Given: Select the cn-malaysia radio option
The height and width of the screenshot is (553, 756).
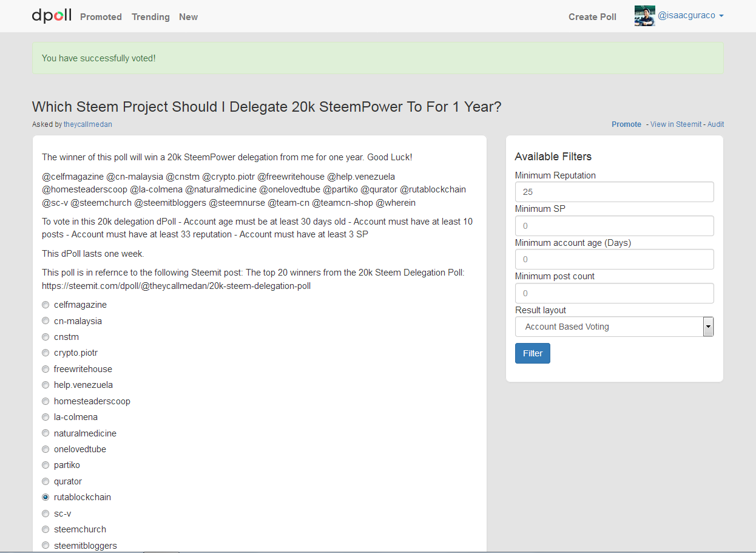Looking at the screenshot, I should tap(46, 321).
